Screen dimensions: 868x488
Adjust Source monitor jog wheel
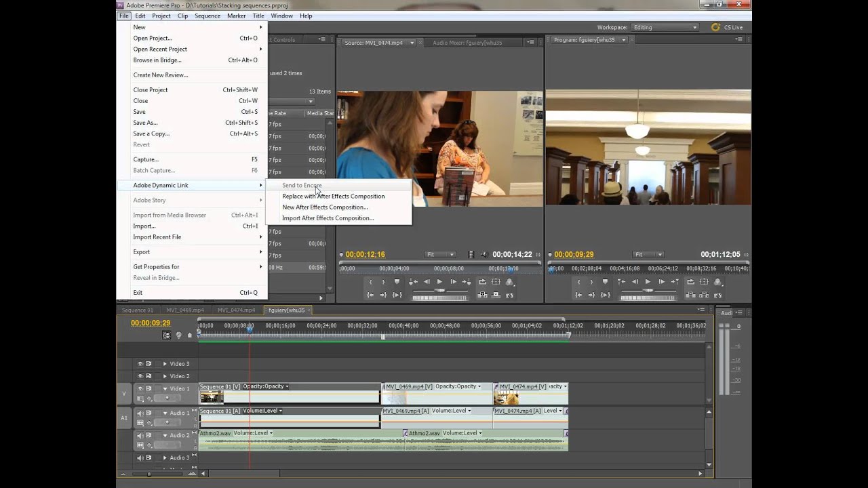(x=440, y=298)
